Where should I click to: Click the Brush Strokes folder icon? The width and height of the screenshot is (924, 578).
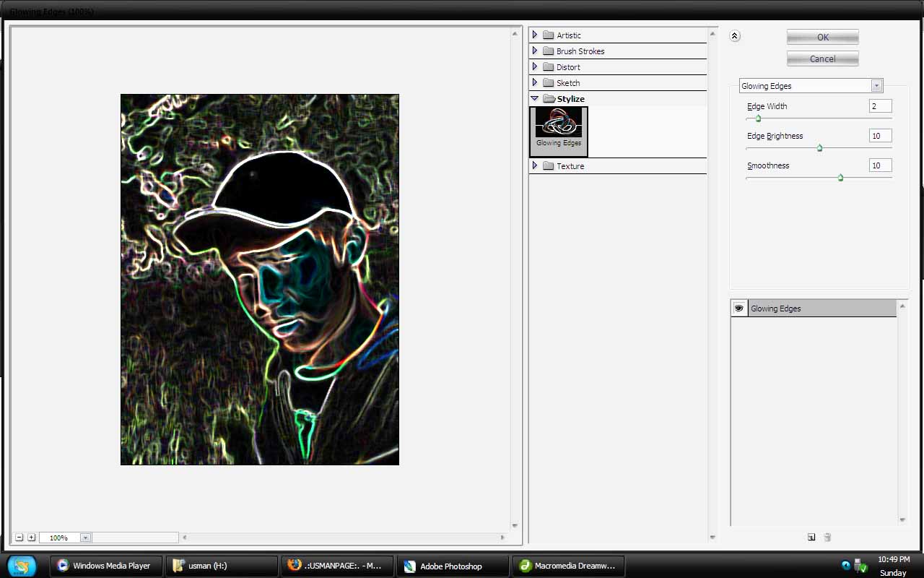[x=548, y=51]
